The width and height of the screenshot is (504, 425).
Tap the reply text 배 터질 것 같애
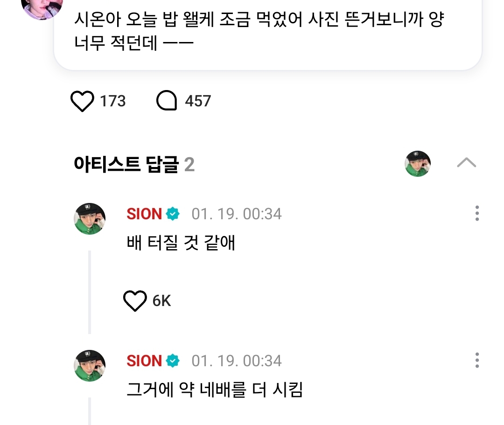tap(181, 243)
